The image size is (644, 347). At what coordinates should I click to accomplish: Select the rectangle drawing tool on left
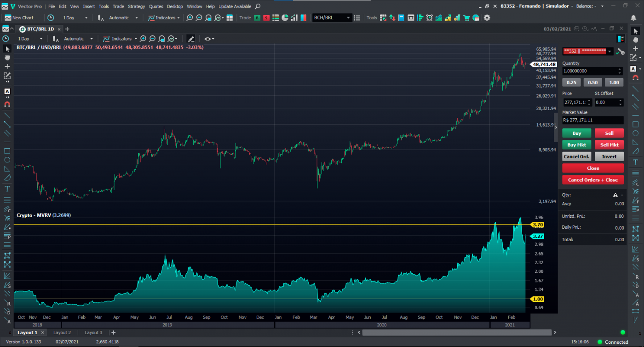pyautogui.click(x=7, y=151)
